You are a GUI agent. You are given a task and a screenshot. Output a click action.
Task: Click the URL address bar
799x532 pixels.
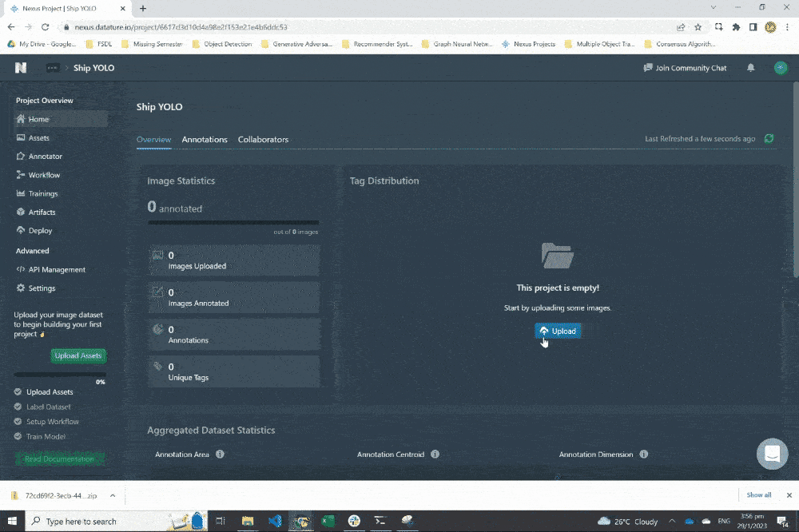367,27
